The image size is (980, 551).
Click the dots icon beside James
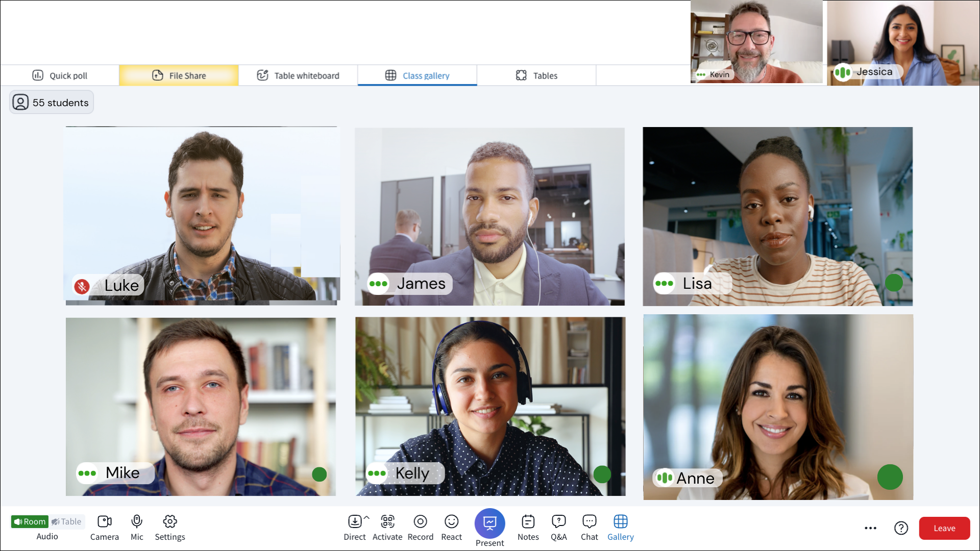[378, 284]
